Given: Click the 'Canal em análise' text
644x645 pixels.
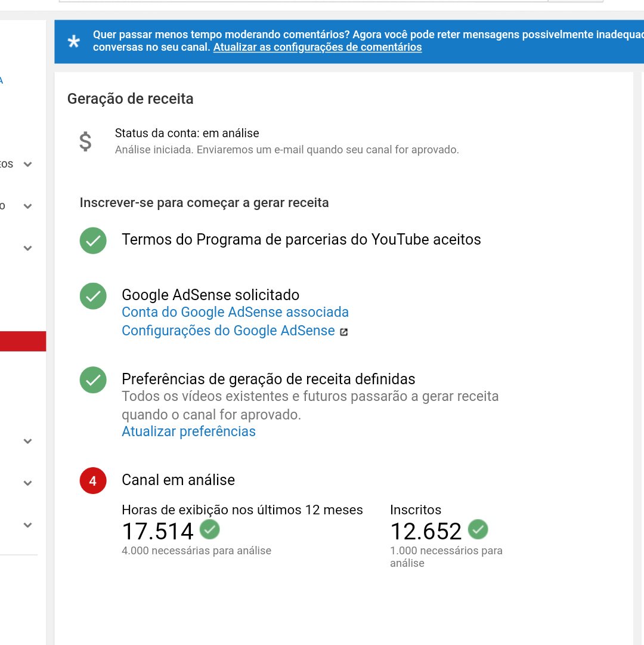Looking at the screenshot, I should 178,480.
